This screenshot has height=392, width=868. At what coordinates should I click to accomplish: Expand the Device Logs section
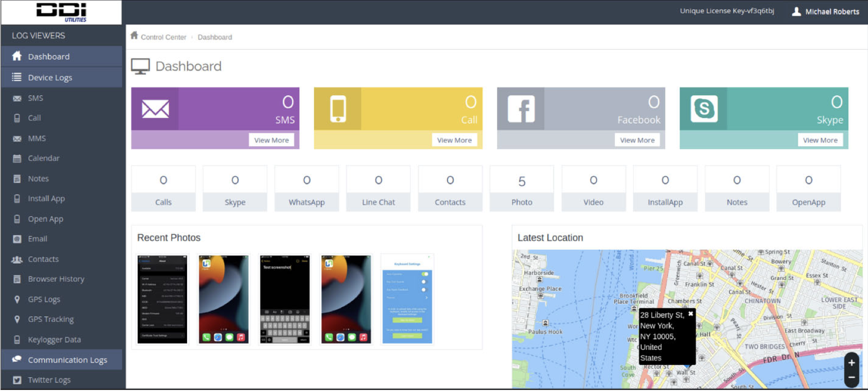[61, 77]
